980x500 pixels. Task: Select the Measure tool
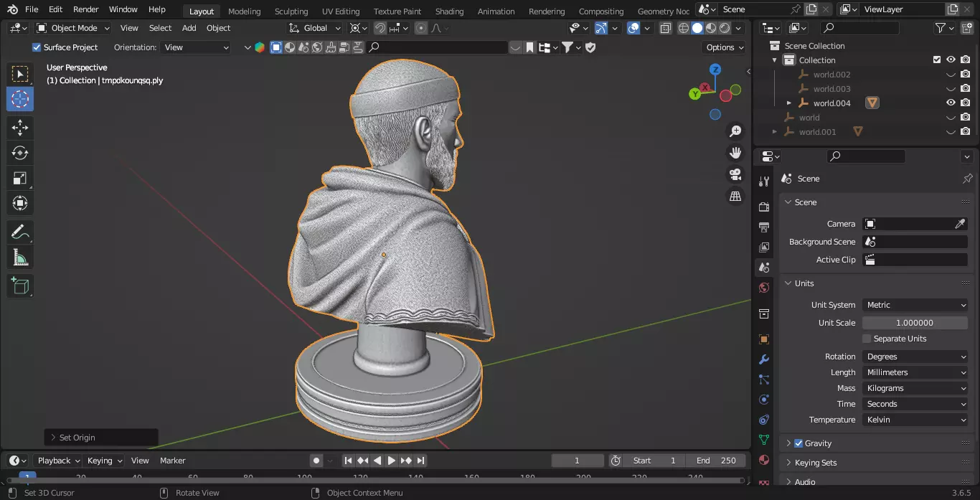20,257
